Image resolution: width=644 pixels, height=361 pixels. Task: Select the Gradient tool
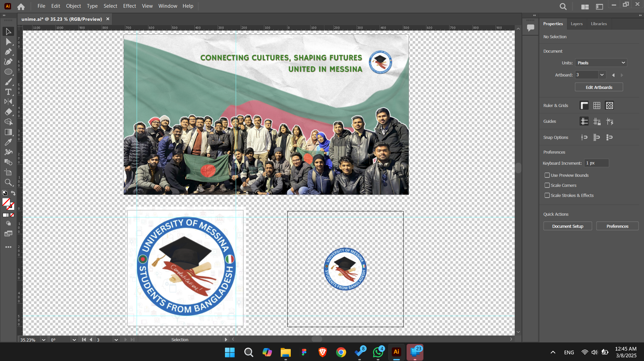point(8,132)
